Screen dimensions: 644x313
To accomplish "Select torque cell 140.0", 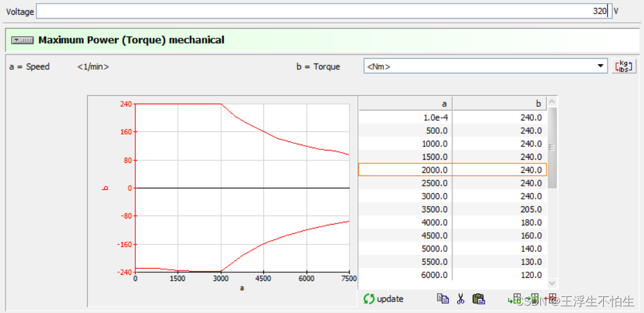I will (500, 249).
